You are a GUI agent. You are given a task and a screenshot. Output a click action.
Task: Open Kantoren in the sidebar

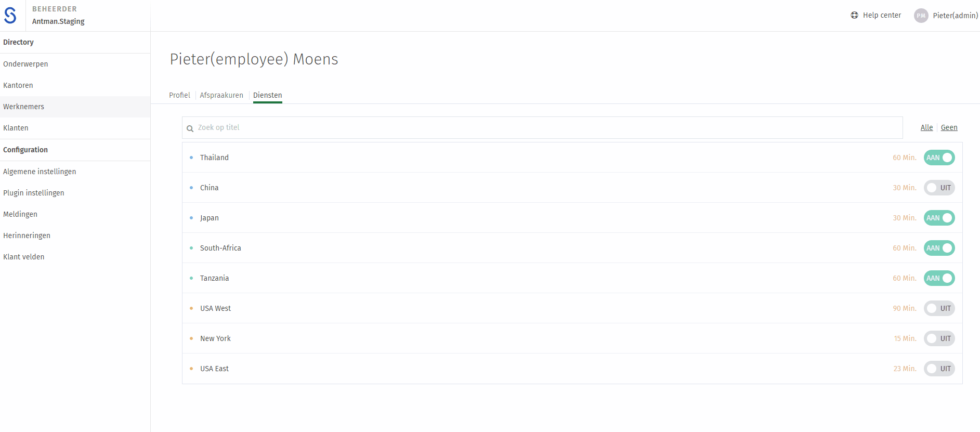tap(18, 85)
